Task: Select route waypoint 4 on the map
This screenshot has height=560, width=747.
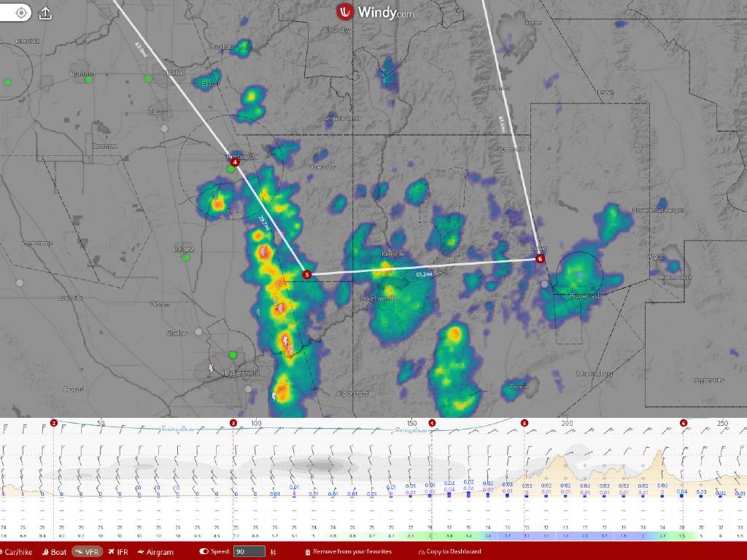Action: [x=235, y=162]
